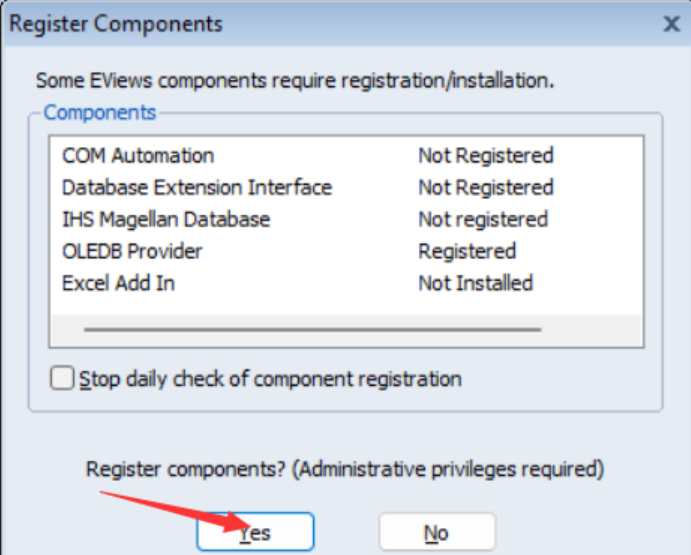The width and height of the screenshot is (691, 555).
Task: Highlight the IHS Magellan Database row
Action: (166, 219)
